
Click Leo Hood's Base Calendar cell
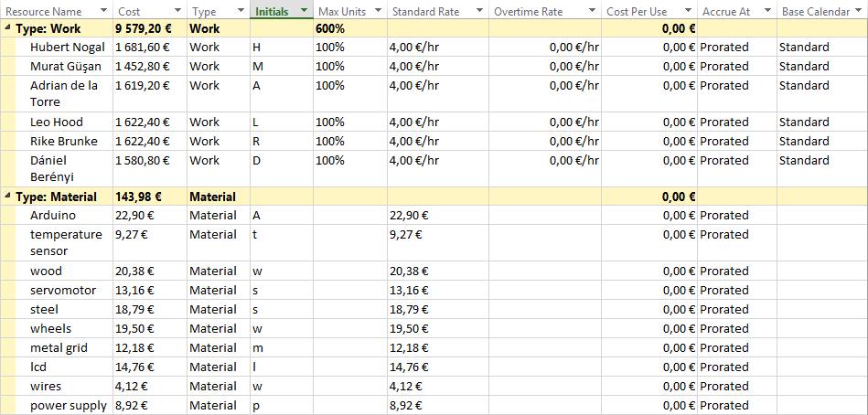[x=820, y=122]
